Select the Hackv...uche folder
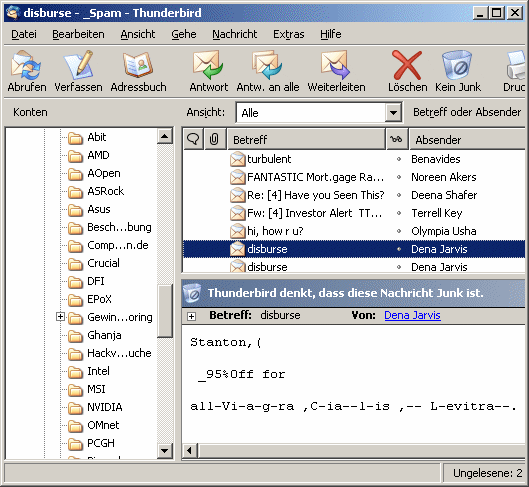529x487 pixels. coord(119,353)
